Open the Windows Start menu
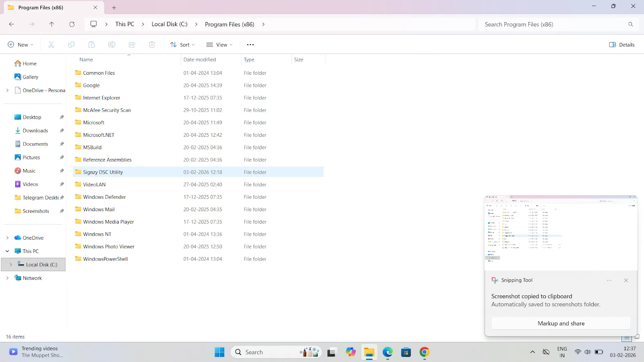This screenshot has width=644, height=362. [x=219, y=352]
